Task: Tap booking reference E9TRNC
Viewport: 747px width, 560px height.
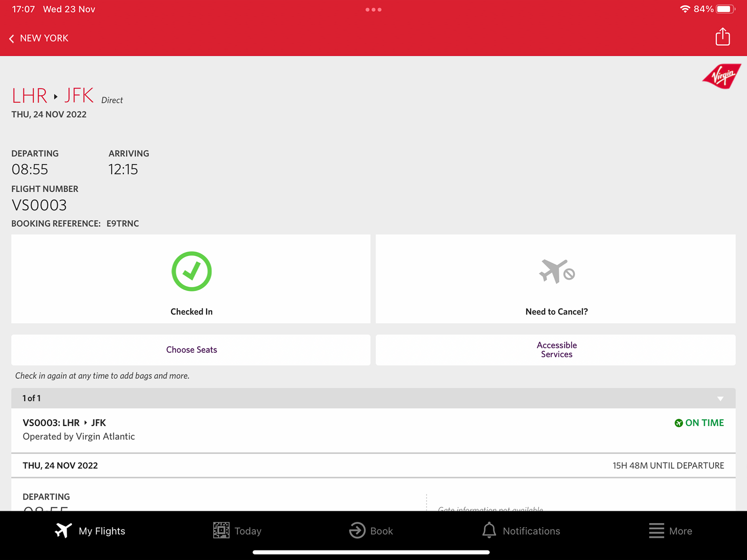Action: [122, 224]
